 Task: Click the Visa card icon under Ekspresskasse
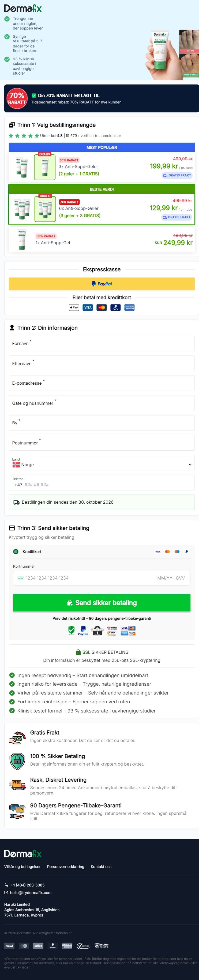(x=88, y=307)
